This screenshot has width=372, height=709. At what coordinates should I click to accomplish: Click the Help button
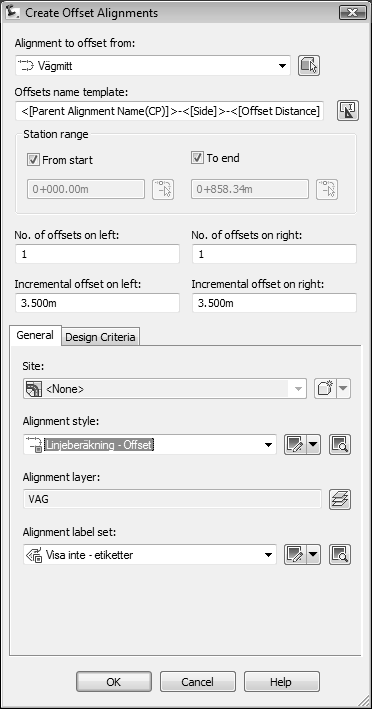pos(281,681)
